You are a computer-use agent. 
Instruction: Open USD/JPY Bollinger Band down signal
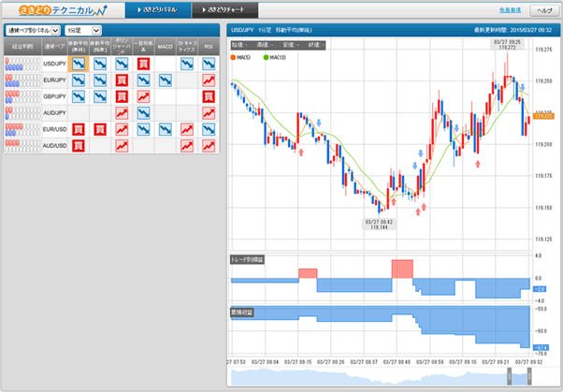tap(122, 64)
